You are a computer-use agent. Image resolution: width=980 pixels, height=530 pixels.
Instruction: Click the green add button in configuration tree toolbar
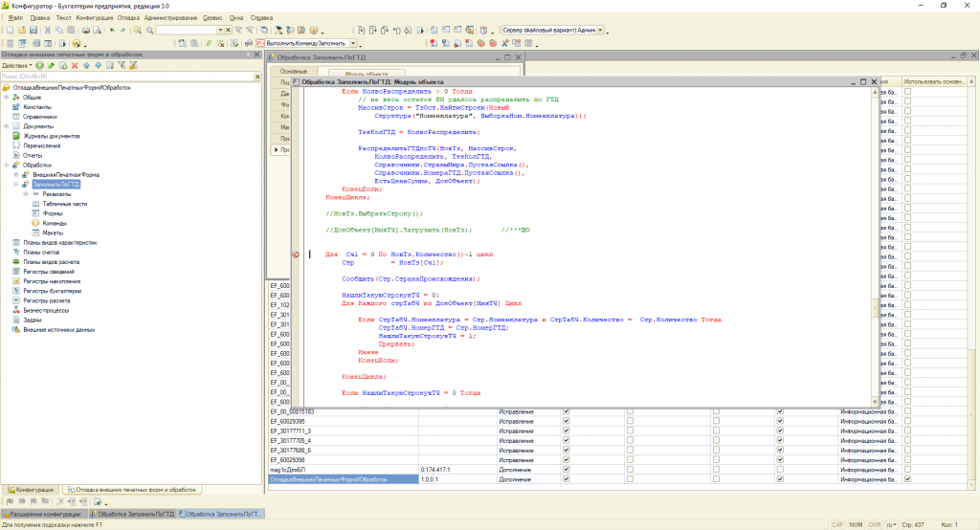38,65
